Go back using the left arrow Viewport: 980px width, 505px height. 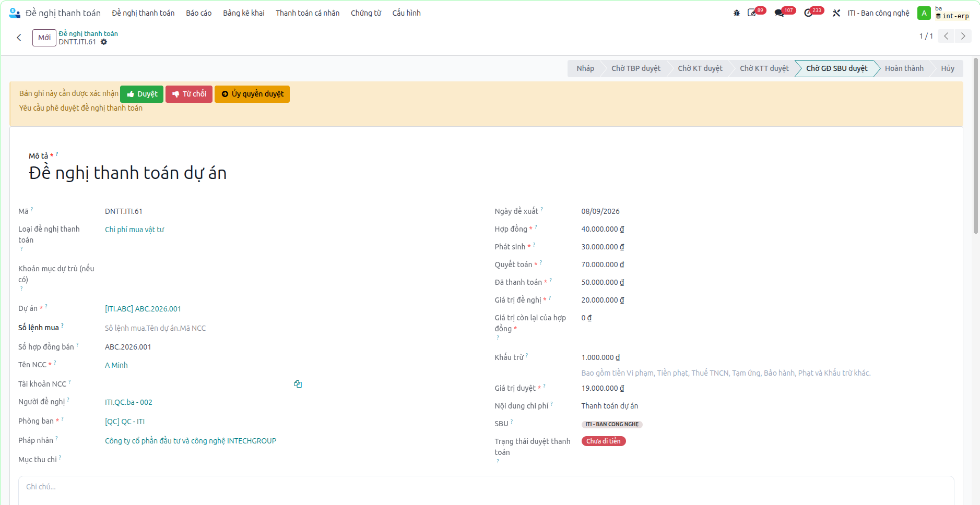[x=19, y=38]
